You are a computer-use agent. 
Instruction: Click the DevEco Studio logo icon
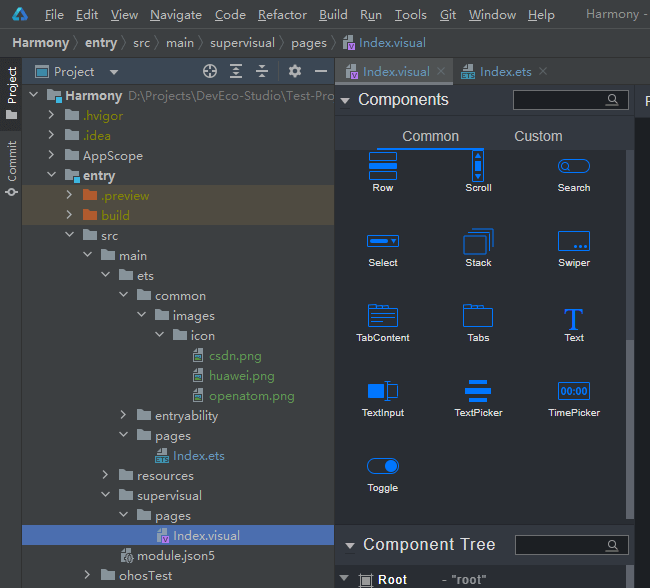point(19,15)
